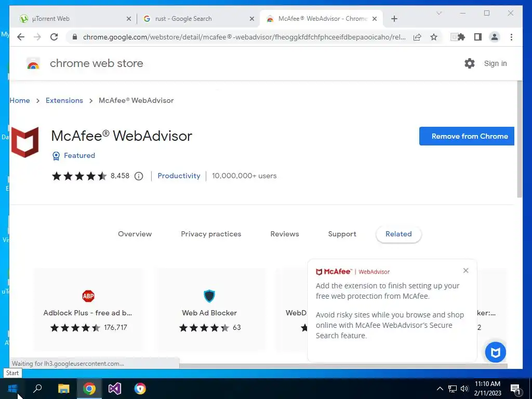Open web store settings gear

470,63
